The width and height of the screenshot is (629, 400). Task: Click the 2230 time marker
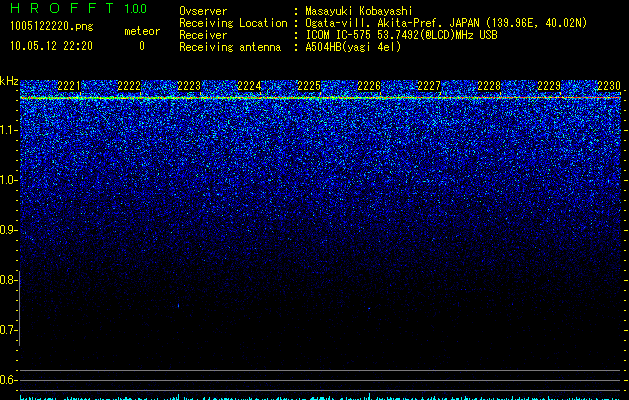pyautogui.click(x=609, y=86)
